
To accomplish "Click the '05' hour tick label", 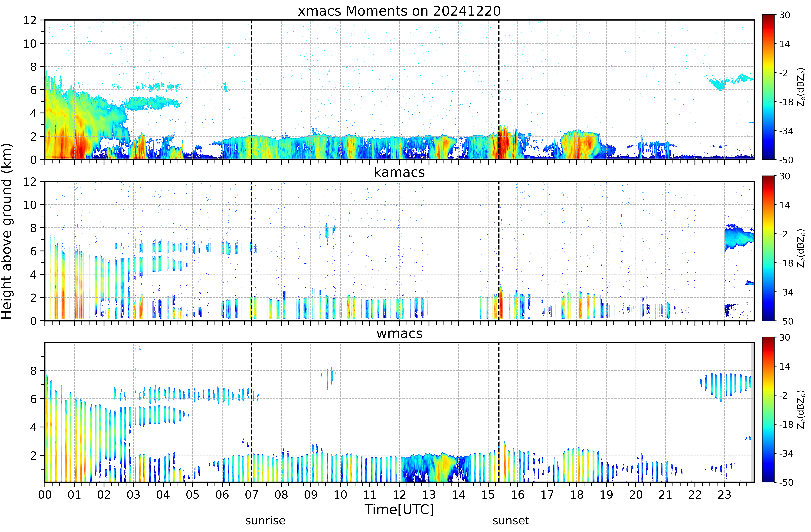I will (x=193, y=495).
